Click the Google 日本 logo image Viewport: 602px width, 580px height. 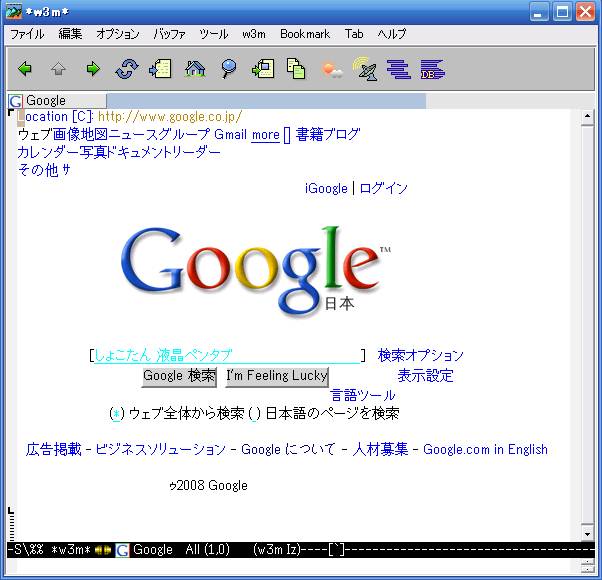tap(256, 272)
